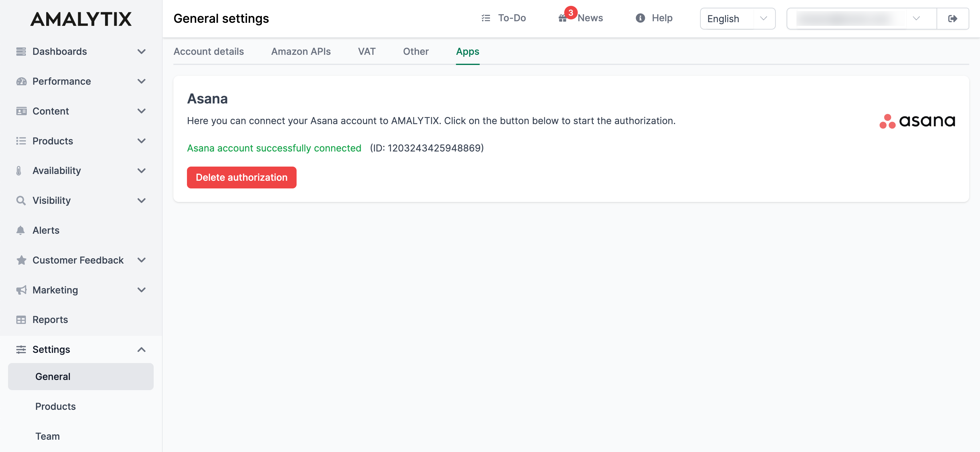Click the Visibility magnifier icon
Image resolution: width=980 pixels, height=452 pixels.
(x=21, y=200)
